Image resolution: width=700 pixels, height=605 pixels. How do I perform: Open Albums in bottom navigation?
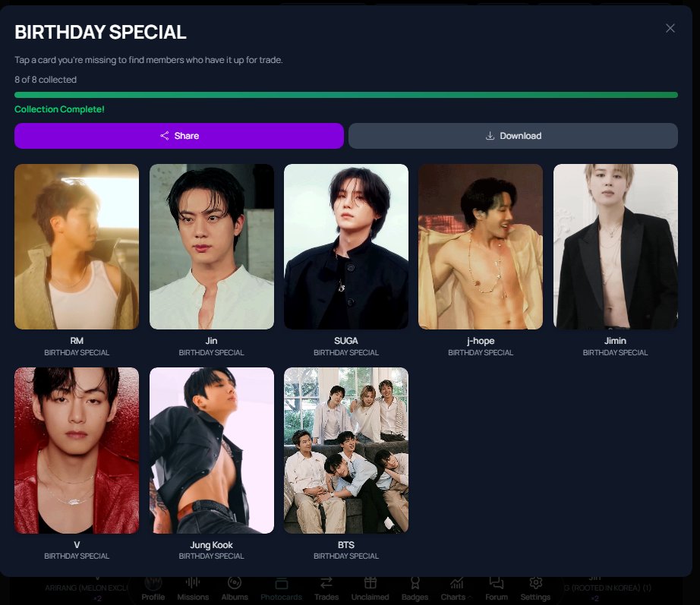[235, 589]
